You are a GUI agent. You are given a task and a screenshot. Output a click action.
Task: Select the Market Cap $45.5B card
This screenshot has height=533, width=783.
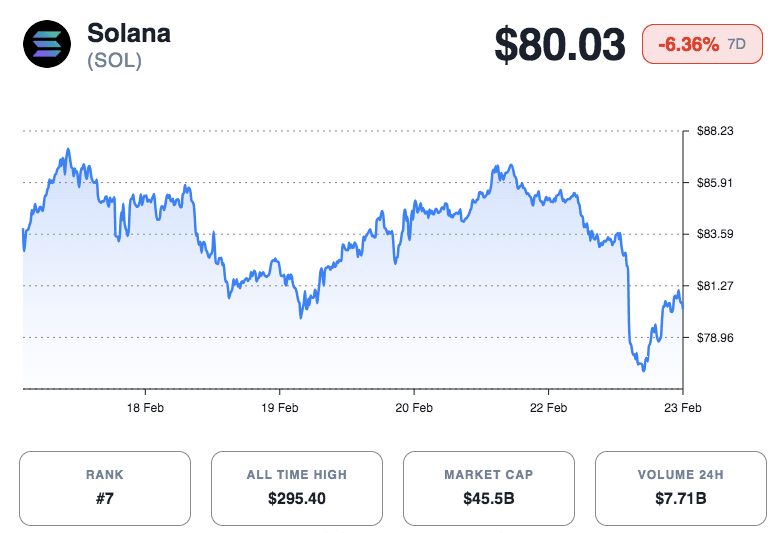coord(489,488)
